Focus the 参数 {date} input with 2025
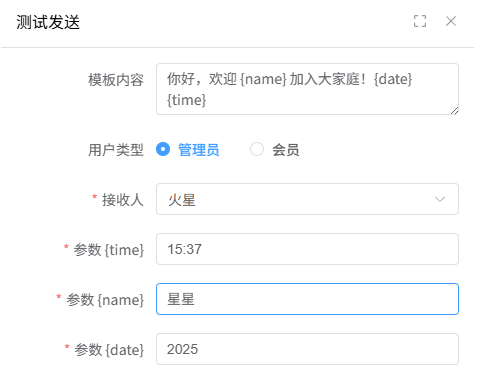The width and height of the screenshot is (481, 379). point(307,349)
